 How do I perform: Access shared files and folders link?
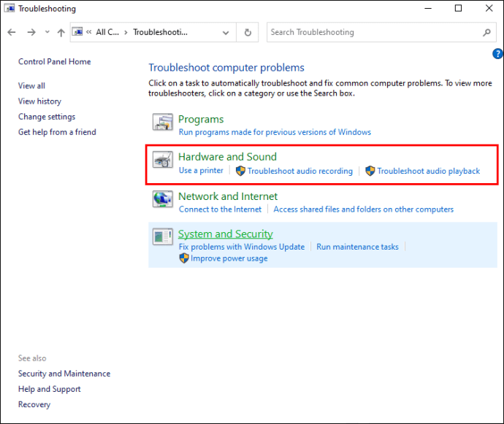coord(364,209)
